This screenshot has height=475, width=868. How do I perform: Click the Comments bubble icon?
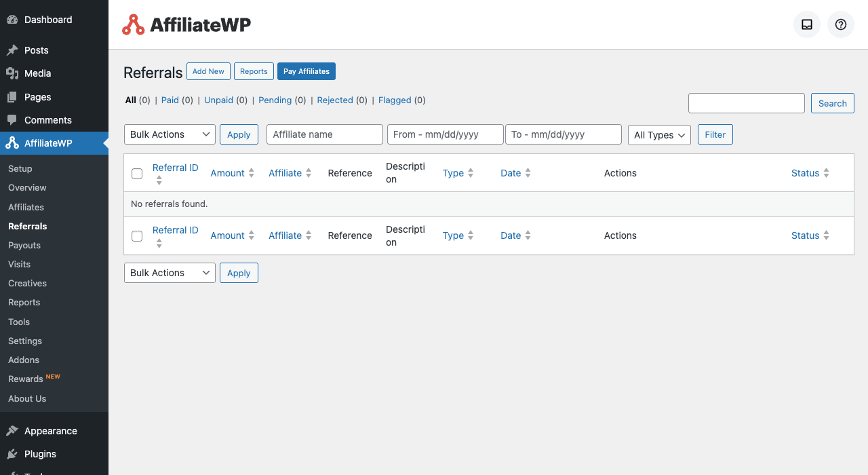(x=12, y=120)
